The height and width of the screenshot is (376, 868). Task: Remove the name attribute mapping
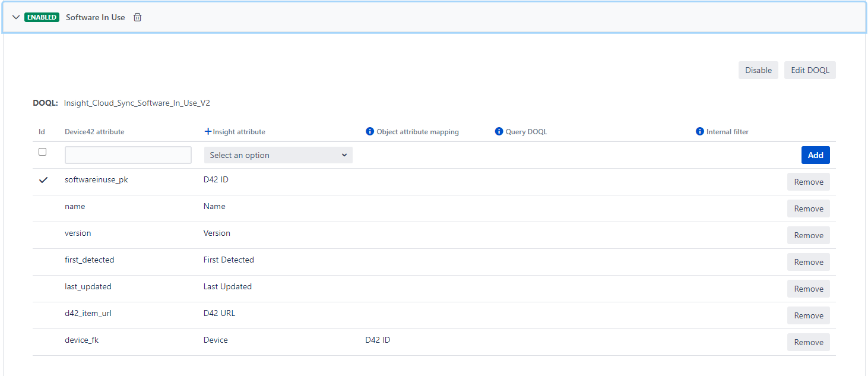[x=808, y=208]
